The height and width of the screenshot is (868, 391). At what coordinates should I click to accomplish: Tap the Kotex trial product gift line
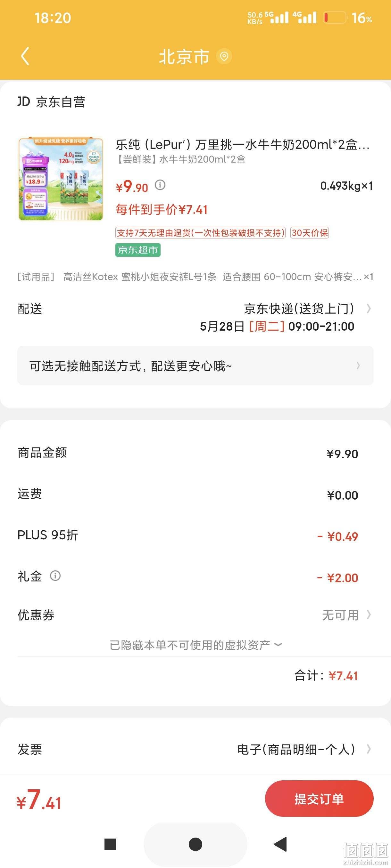[195, 277]
